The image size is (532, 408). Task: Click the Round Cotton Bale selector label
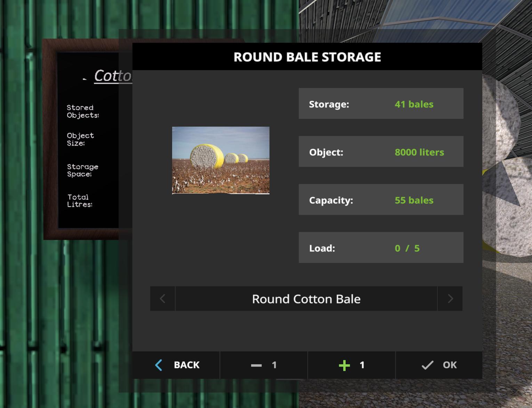tap(306, 299)
